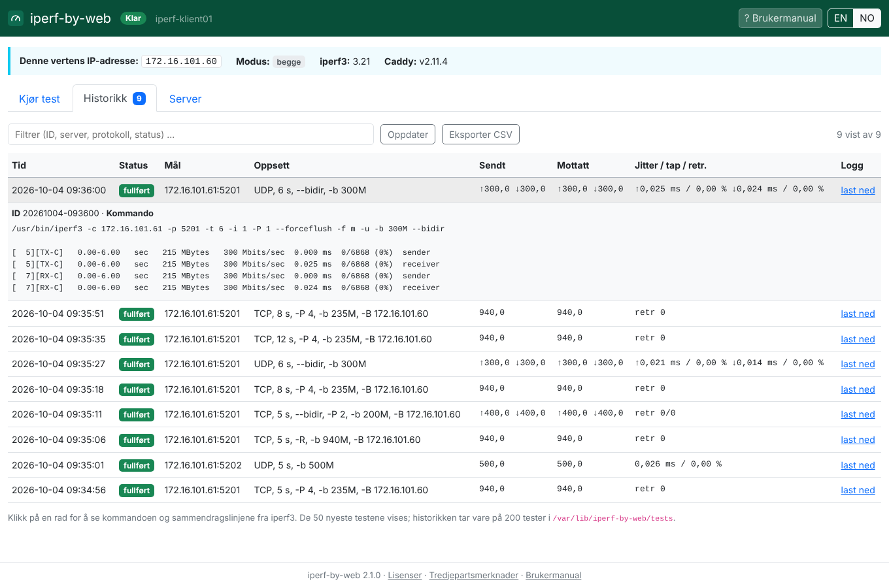Download the 09:35:06 test log
This screenshot has height=588, width=889.
[858, 440]
